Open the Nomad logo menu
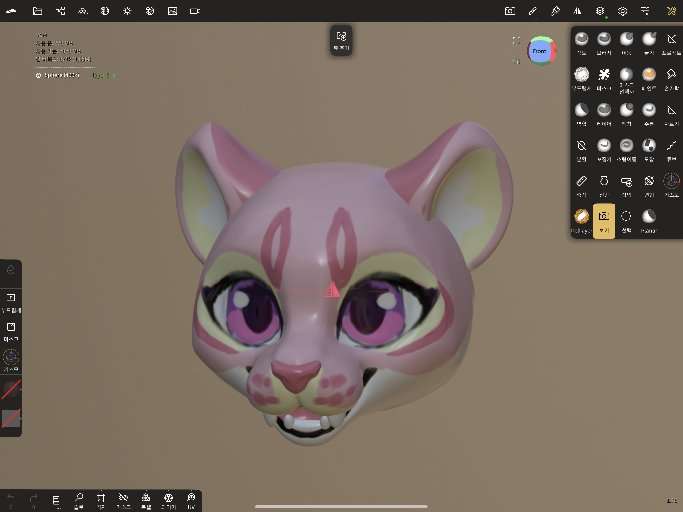The height and width of the screenshot is (512, 683). pos(11,11)
